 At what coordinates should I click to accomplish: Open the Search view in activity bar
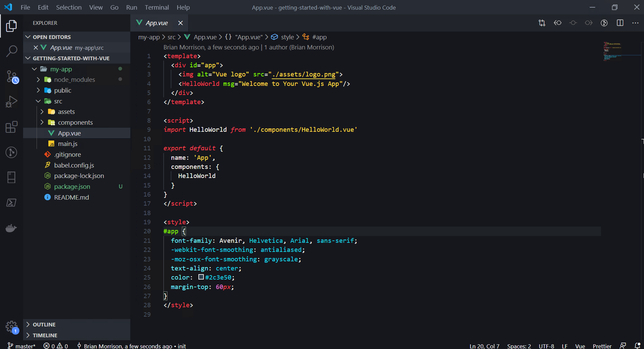pos(11,51)
